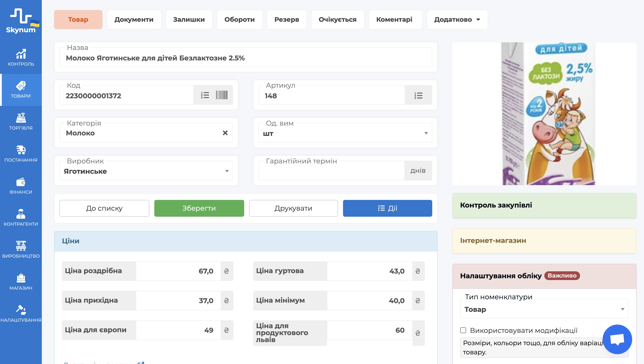This screenshot has width=644, height=364.
Task: Open the Торгівля sidebar section
Action: [x=21, y=122]
